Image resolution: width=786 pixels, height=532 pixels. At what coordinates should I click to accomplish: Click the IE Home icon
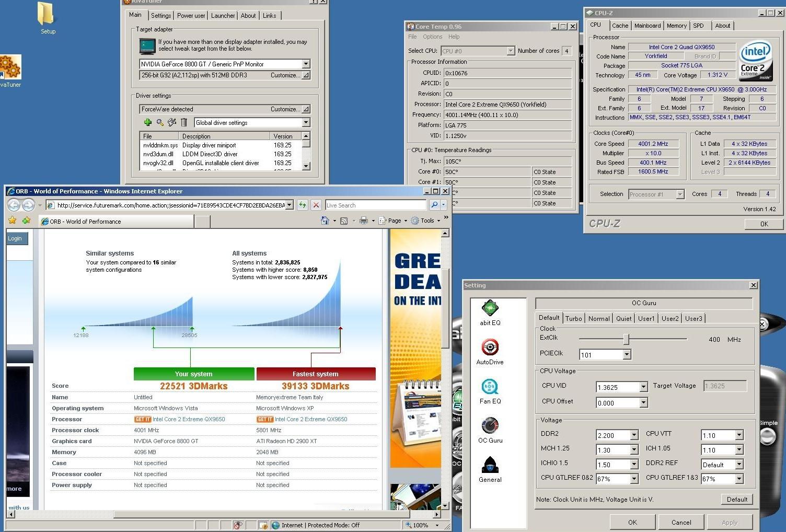325,221
